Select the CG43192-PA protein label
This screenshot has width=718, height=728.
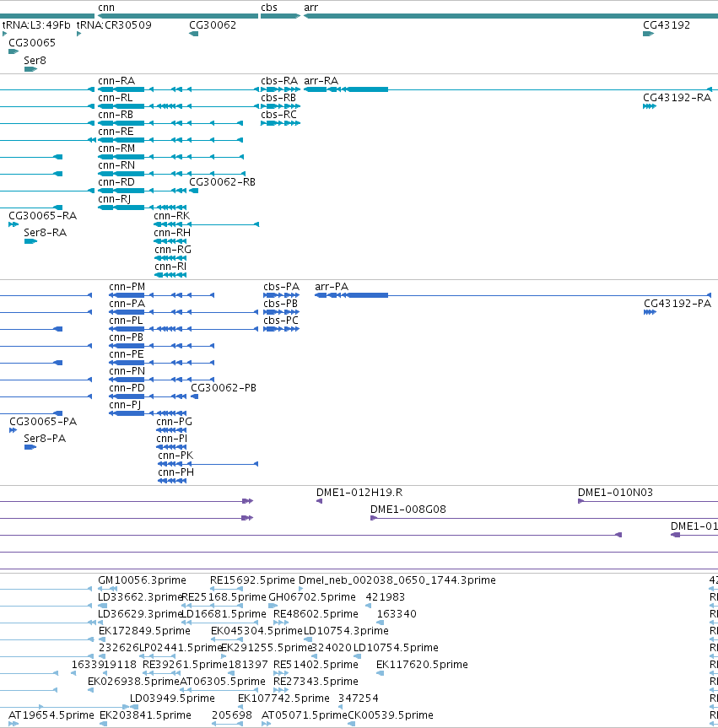[678, 304]
